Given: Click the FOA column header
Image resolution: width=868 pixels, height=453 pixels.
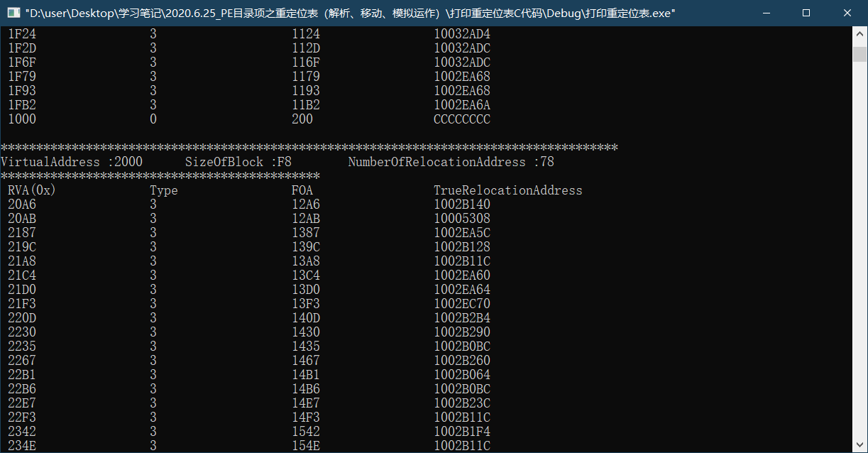Looking at the screenshot, I should pyautogui.click(x=302, y=190).
